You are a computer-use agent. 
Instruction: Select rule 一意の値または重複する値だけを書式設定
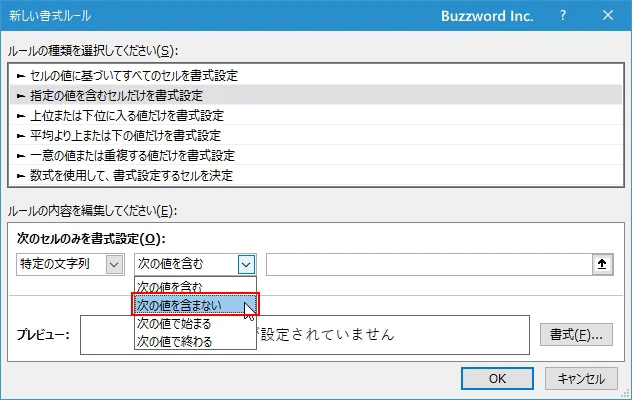click(316, 155)
